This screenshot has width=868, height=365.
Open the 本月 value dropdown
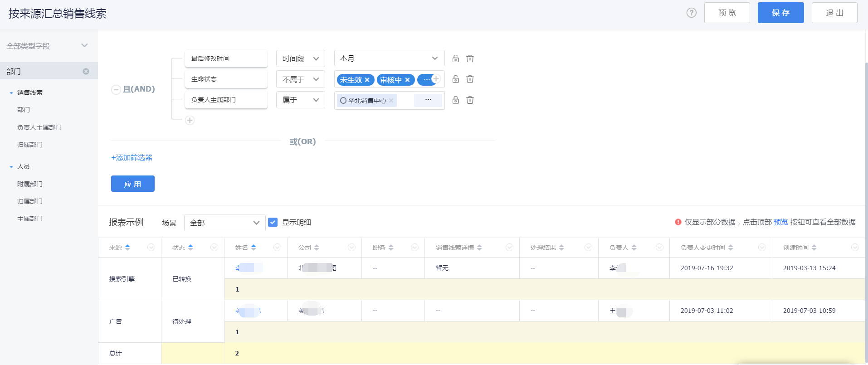390,58
